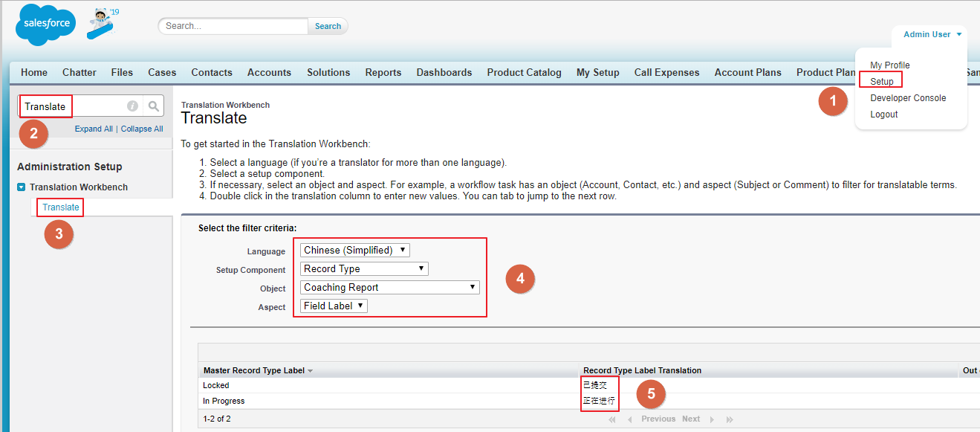Click the magnifier icon in sidebar search

[154, 106]
